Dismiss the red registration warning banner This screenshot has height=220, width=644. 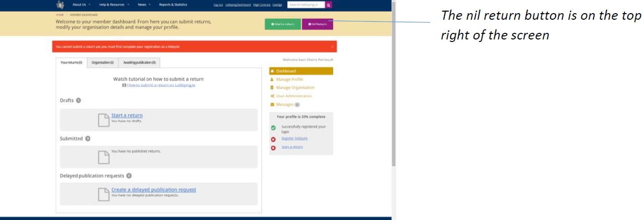tap(332, 47)
